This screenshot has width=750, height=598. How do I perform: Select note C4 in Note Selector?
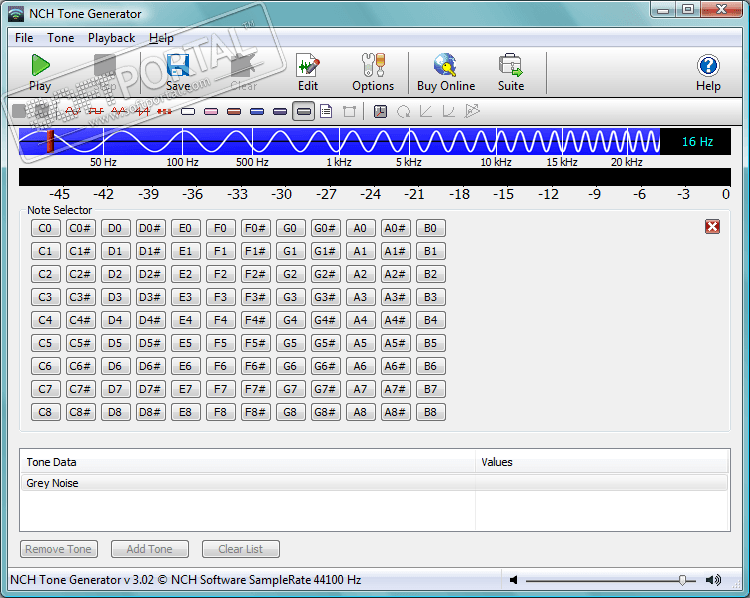click(x=45, y=320)
